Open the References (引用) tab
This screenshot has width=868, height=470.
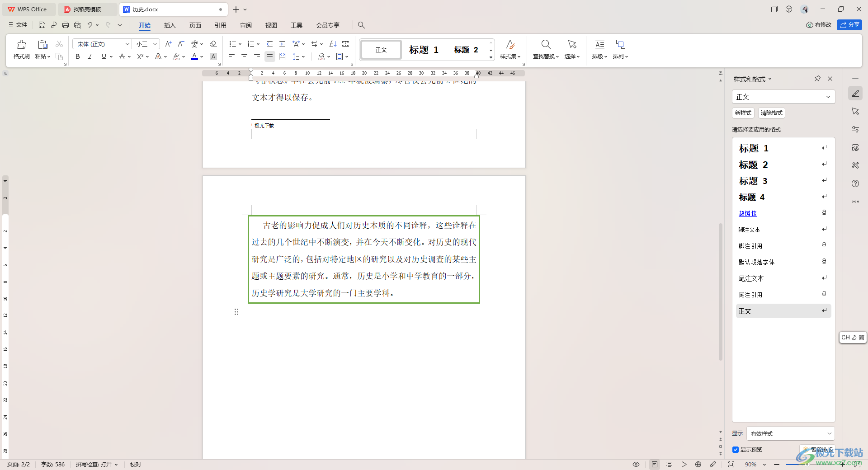pos(220,25)
